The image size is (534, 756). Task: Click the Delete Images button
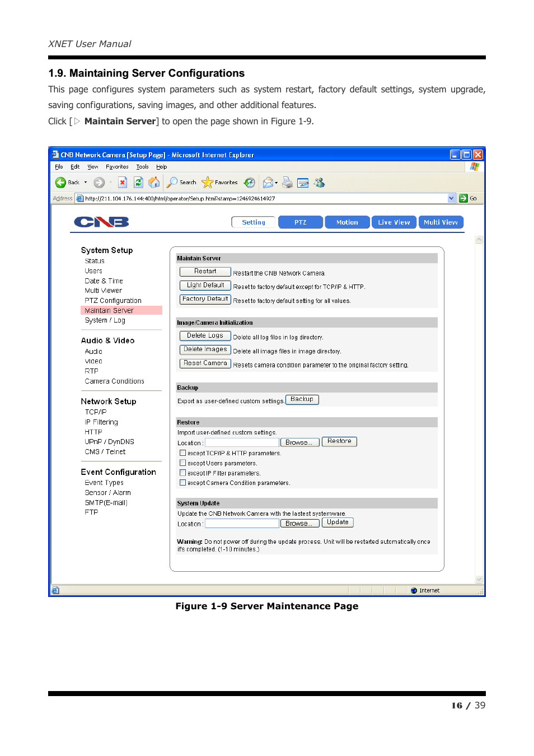pyautogui.click(x=205, y=349)
